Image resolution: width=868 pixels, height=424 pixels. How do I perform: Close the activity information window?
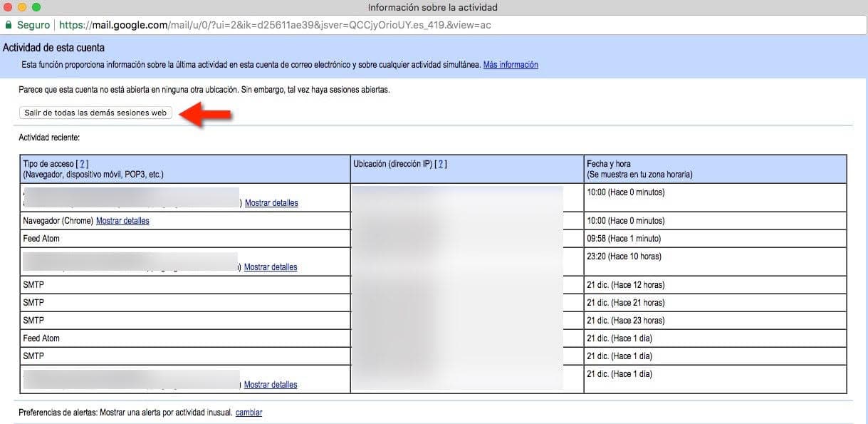coord(9,7)
